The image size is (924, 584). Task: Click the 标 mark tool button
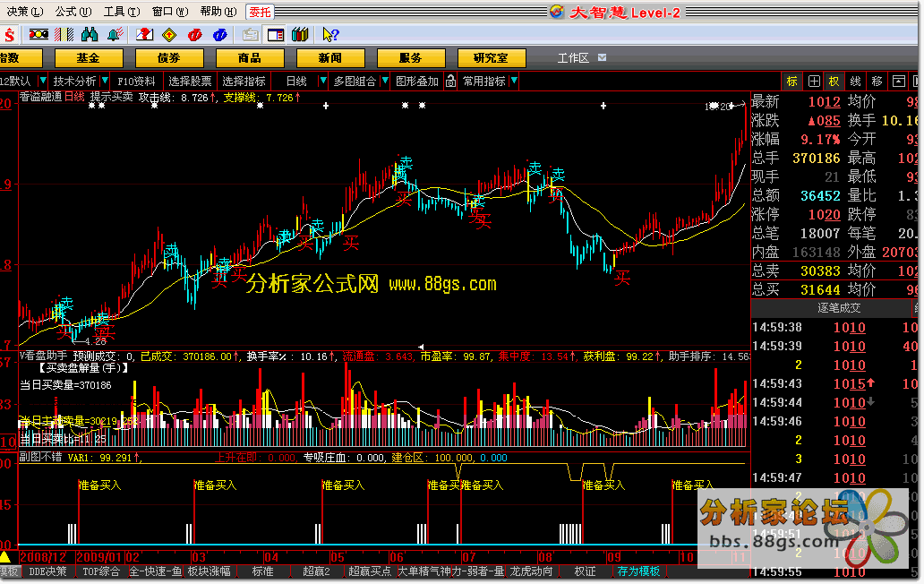pos(792,82)
